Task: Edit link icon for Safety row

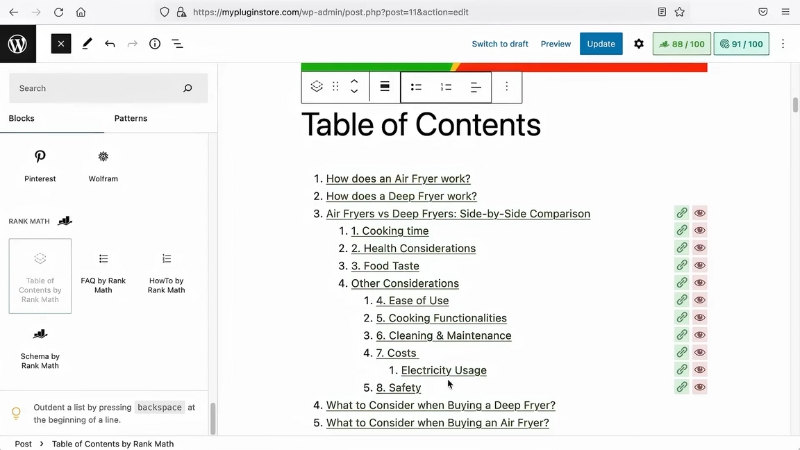Action: (x=682, y=387)
